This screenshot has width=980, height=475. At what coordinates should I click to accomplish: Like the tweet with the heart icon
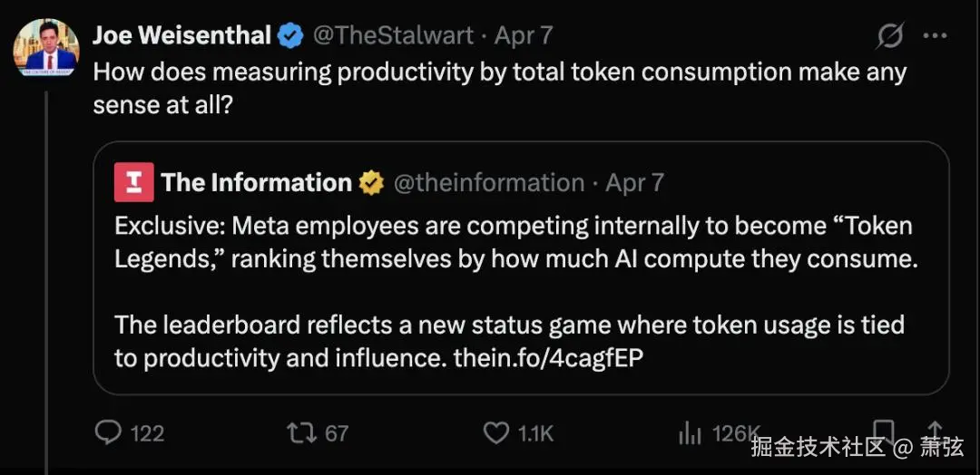tap(495, 433)
